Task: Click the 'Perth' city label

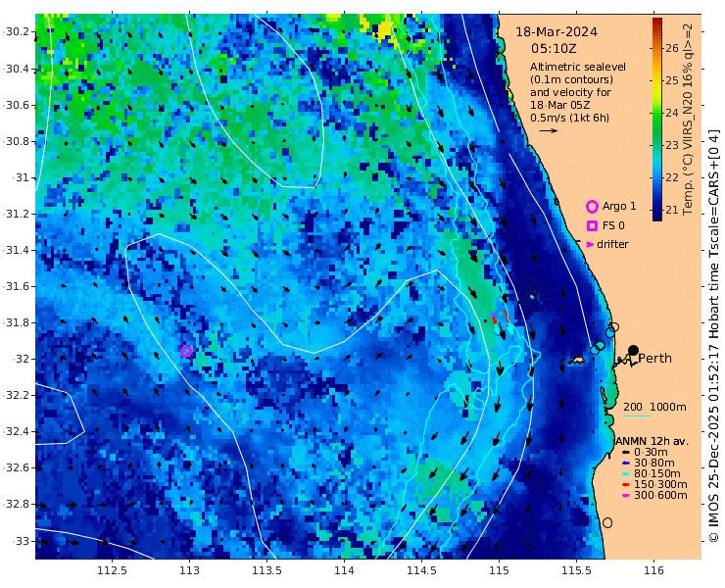Action: tap(654, 359)
